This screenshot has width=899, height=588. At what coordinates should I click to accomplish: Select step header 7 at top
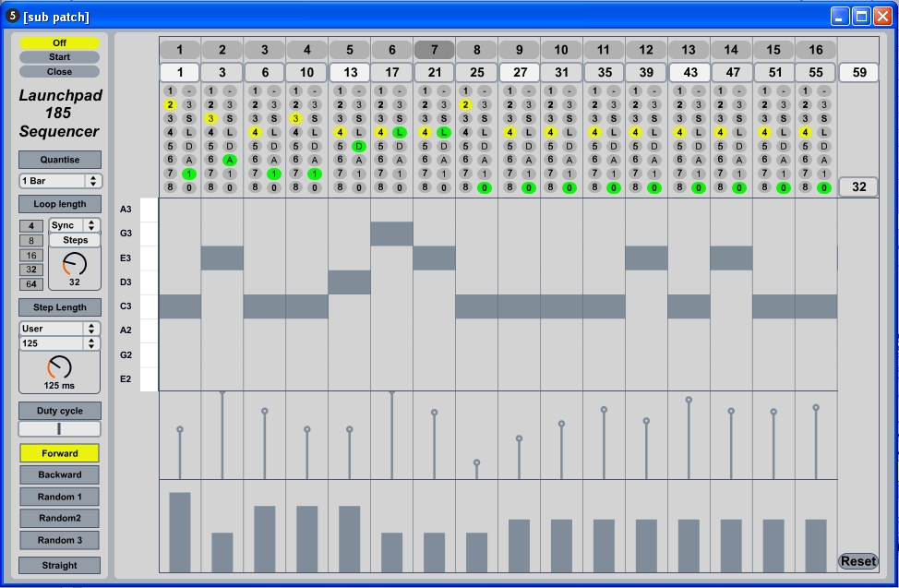pyautogui.click(x=434, y=50)
